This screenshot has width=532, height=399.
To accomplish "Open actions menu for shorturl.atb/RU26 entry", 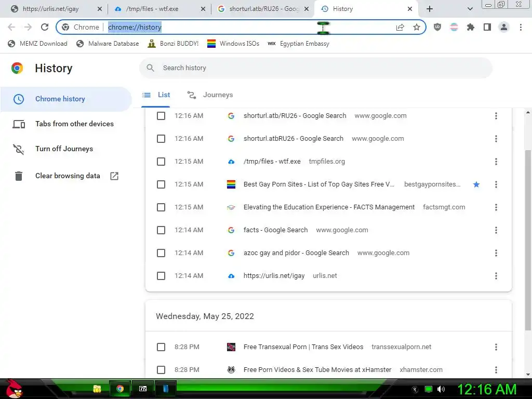I will tap(496, 116).
